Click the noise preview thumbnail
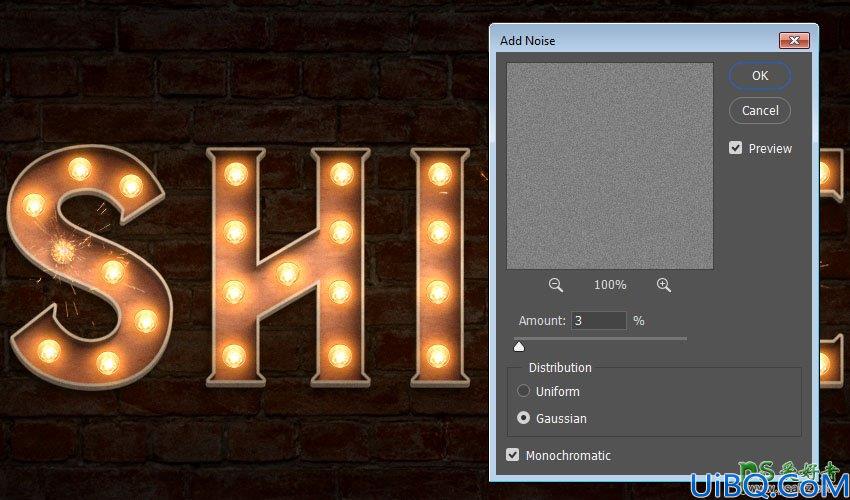 pos(610,166)
